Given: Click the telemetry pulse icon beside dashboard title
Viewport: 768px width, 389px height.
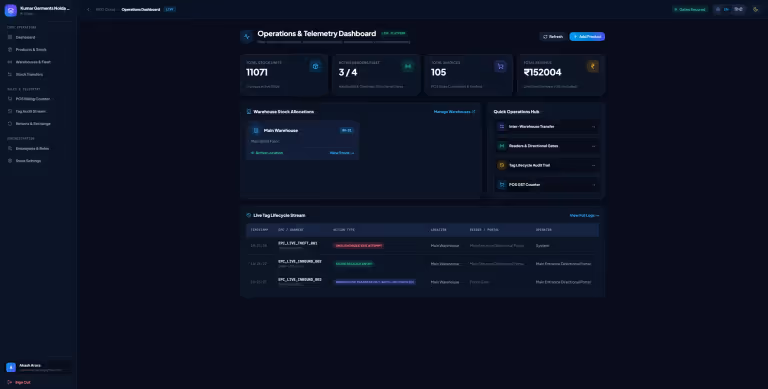Looking at the screenshot, I should (246, 37).
